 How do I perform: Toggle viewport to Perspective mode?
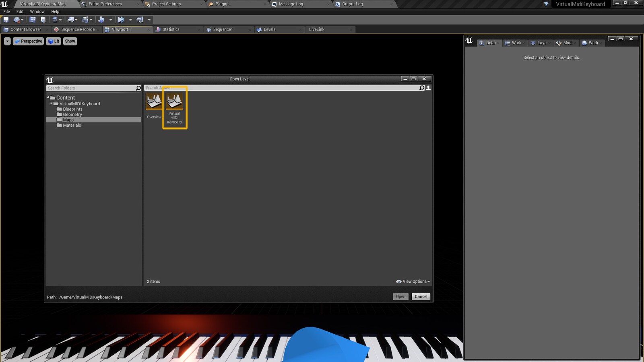[28, 41]
